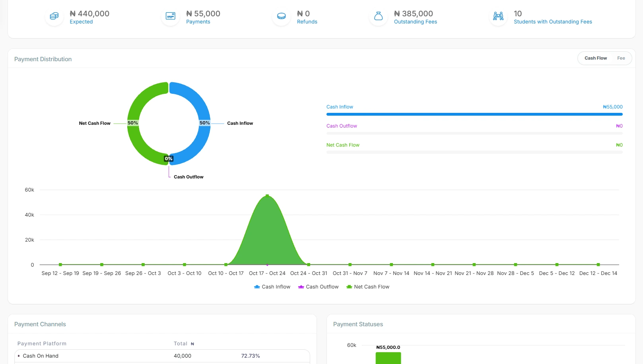Click the Cash Outflow progress bar

(474, 134)
